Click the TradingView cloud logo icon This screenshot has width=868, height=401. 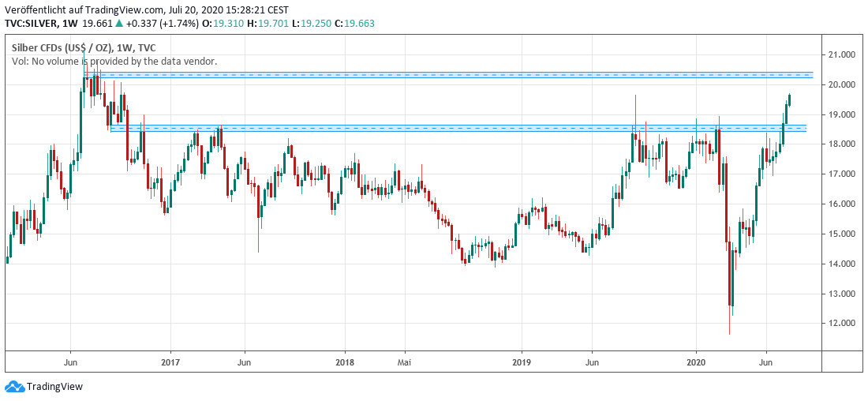(14, 386)
